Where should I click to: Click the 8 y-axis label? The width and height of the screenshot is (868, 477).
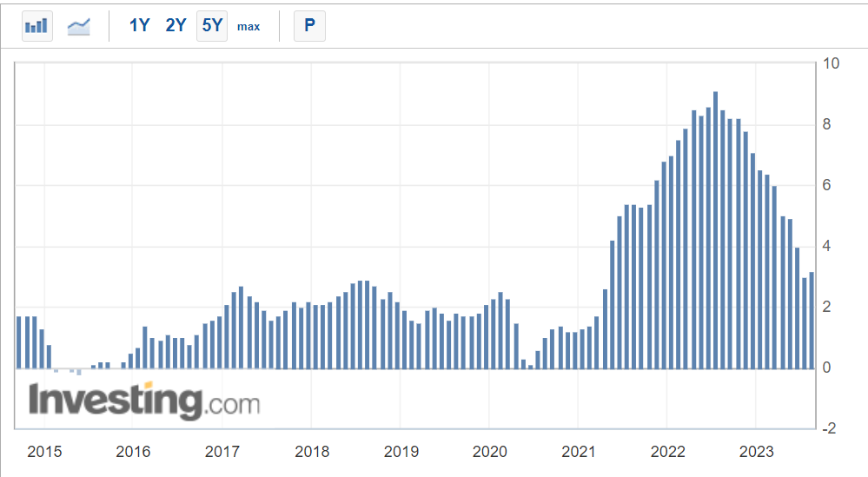[826, 124]
